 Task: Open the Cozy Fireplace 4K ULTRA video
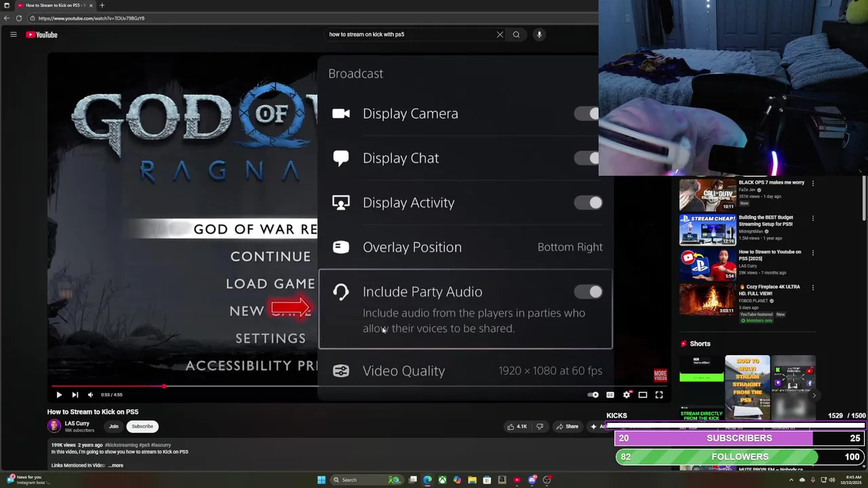click(769, 289)
